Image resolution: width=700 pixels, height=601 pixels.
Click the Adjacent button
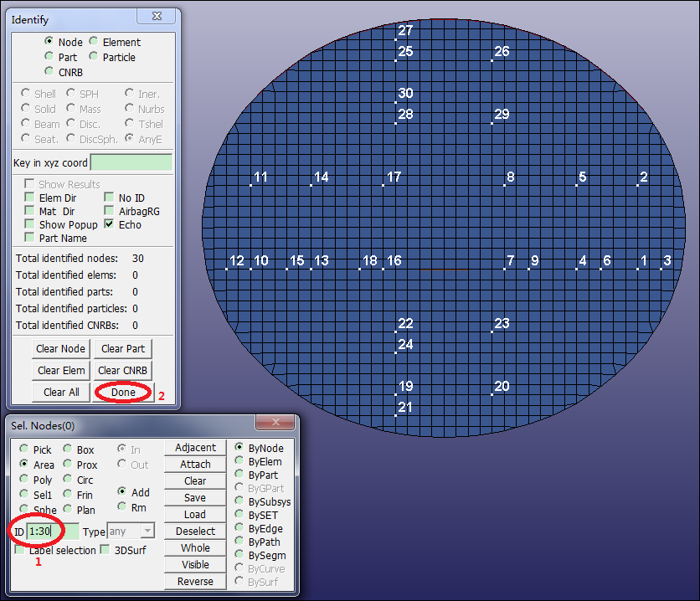pos(195,448)
